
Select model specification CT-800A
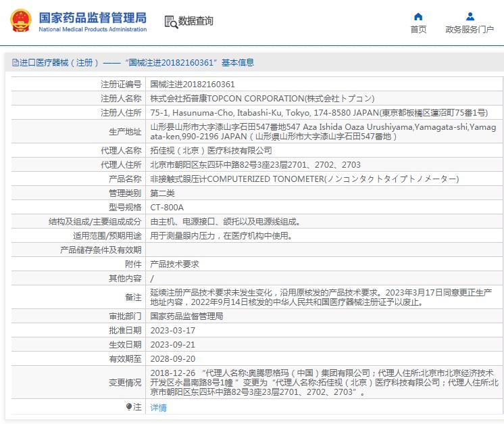(167, 207)
